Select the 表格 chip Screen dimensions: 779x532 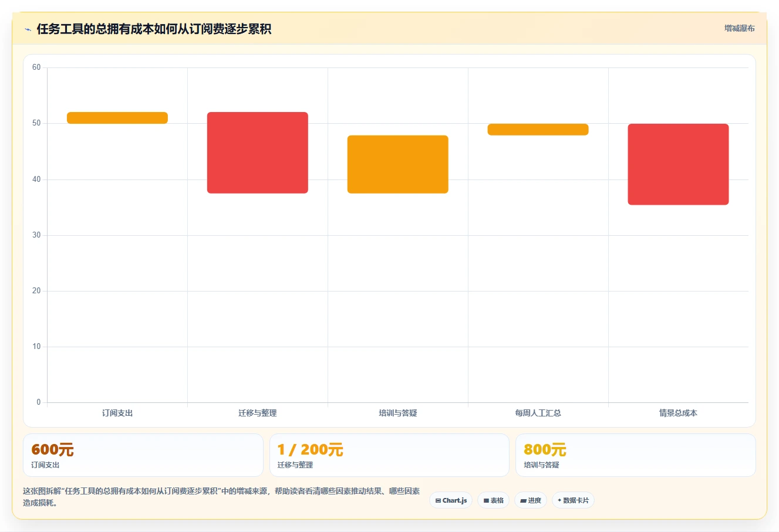tap(493, 500)
